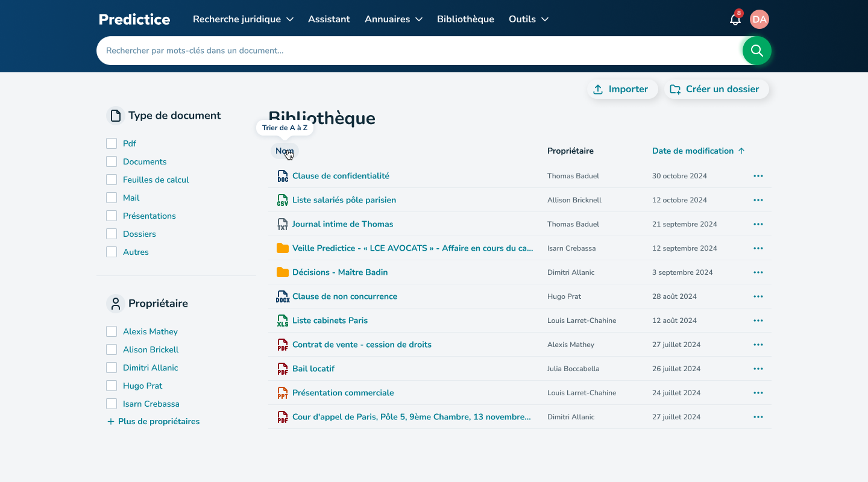The width and height of the screenshot is (868, 482).
Task: Expand the Recherche juridique menu
Action: tap(243, 19)
